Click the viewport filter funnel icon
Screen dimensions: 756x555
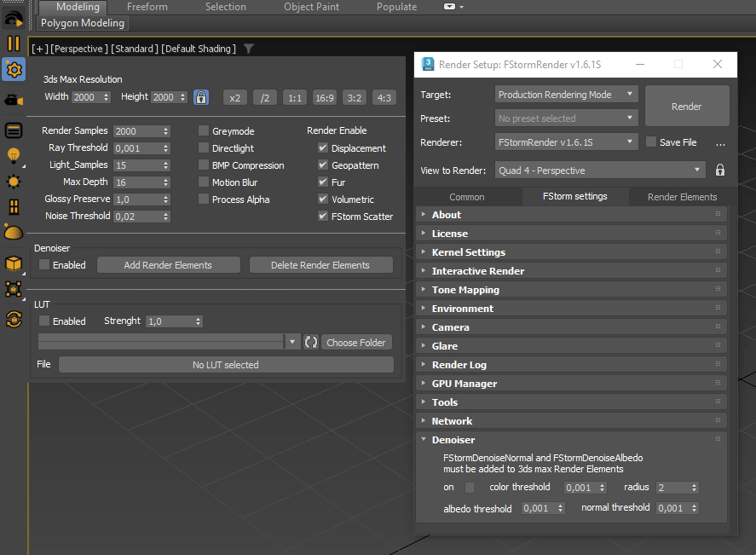tap(249, 49)
